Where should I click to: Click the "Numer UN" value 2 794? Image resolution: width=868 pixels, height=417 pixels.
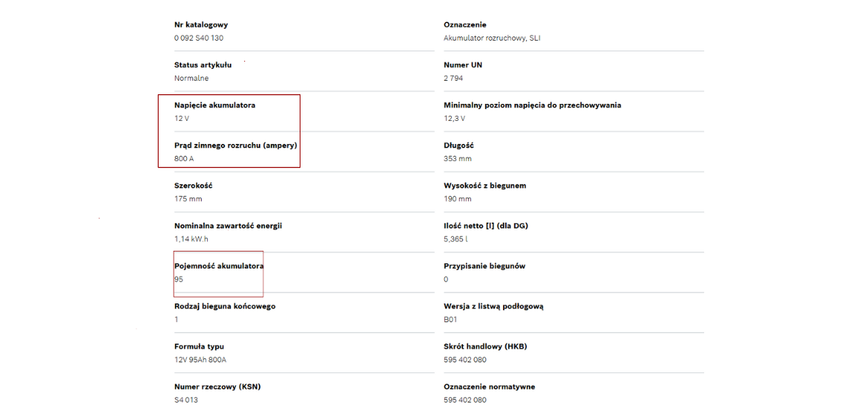coord(454,78)
